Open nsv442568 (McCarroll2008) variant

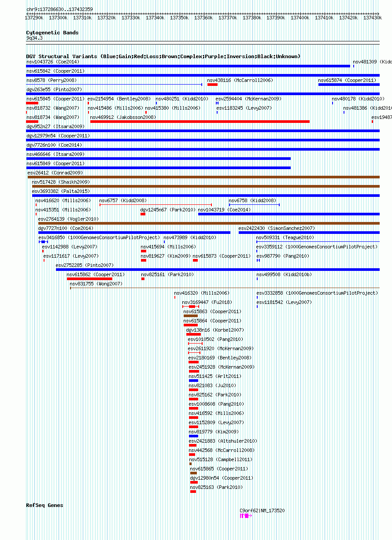pyautogui.click(x=222, y=450)
